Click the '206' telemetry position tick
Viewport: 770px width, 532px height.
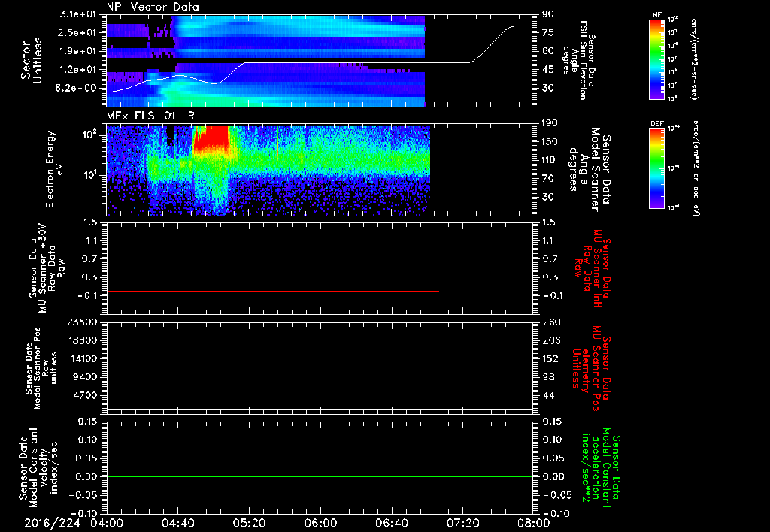coord(551,340)
